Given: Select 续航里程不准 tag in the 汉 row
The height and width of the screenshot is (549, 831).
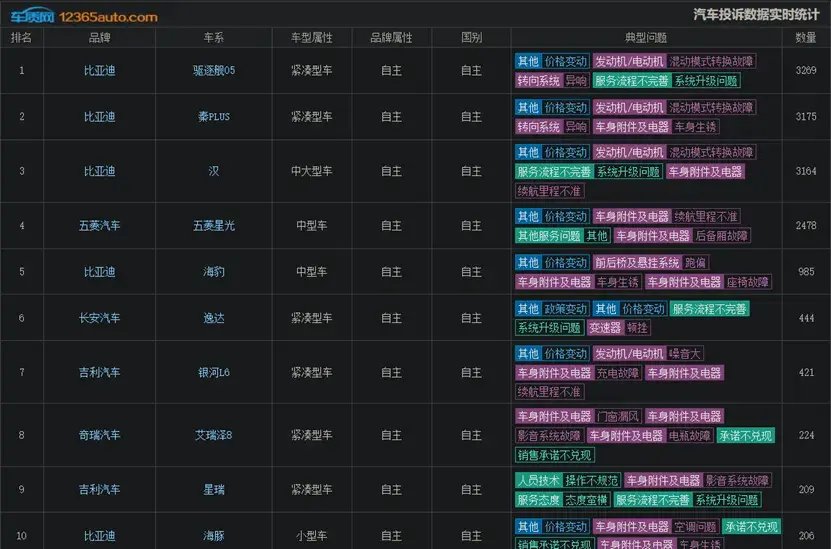Looking at the screenshot, I should [550, 191].
